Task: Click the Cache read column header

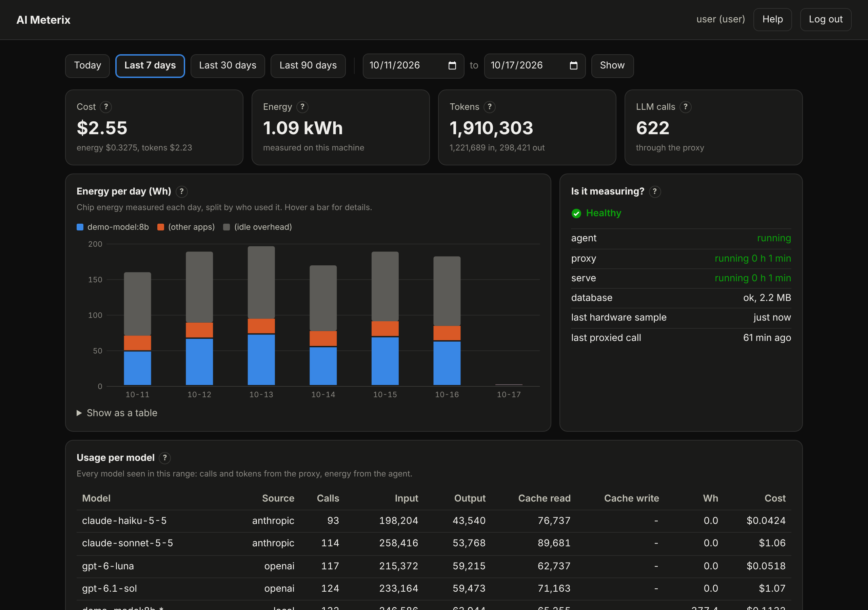Action: point(544,499)
